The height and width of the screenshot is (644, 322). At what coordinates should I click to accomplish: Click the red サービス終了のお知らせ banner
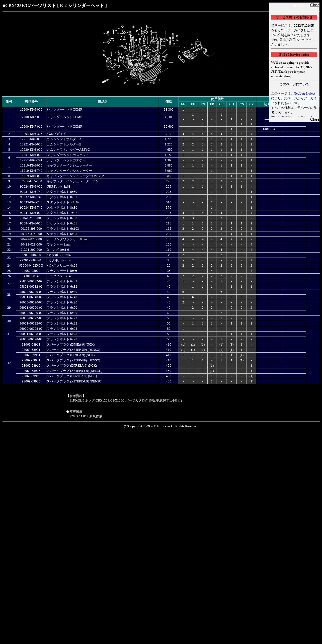pyautogui.click(x=294, y=17)
